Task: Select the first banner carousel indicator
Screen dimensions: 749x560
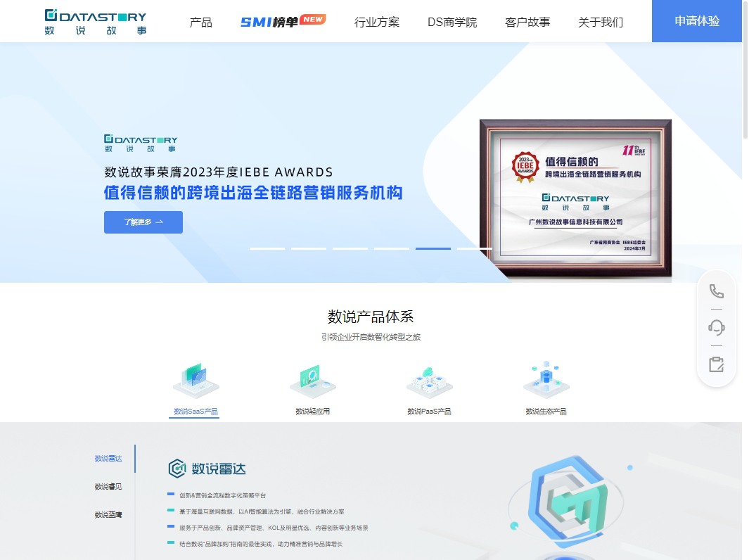Action: click(267, 248)
